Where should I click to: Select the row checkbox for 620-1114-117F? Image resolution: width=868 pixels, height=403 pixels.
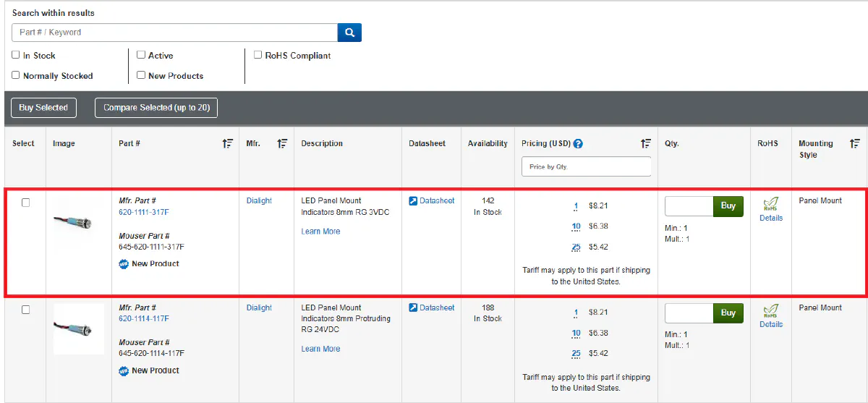26,310
